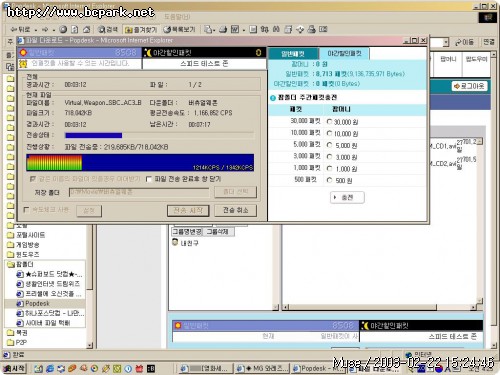Click the 전송상태 blue progress bar
The image size is (500, 375).
tap(94, 135)
